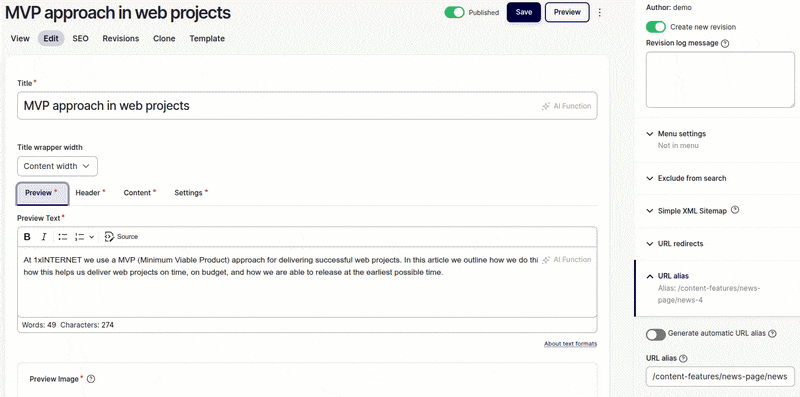Click the Characters: 274 counter text

(87, 325)
